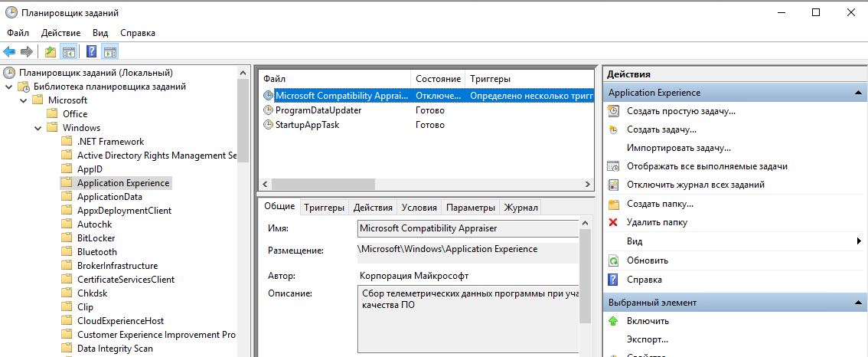This screenshot has width=868, height=357.
Task: Click clock icon next to StartupAppTask
Action: click(x=268, y=125)
